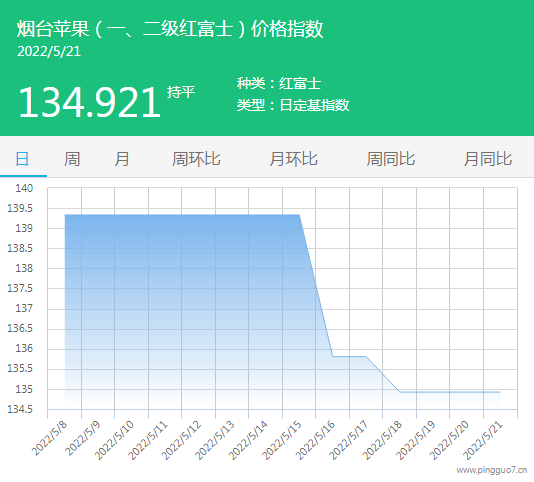534x482 pixels.
Task: Open the www.pingguo7.cn watermark link
Action: (x=492, y=470)
